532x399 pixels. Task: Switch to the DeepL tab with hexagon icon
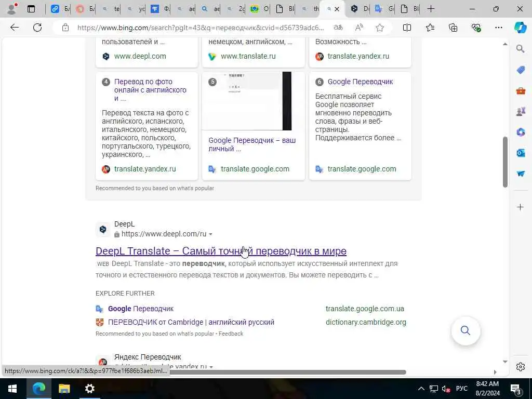pos(360,9)
